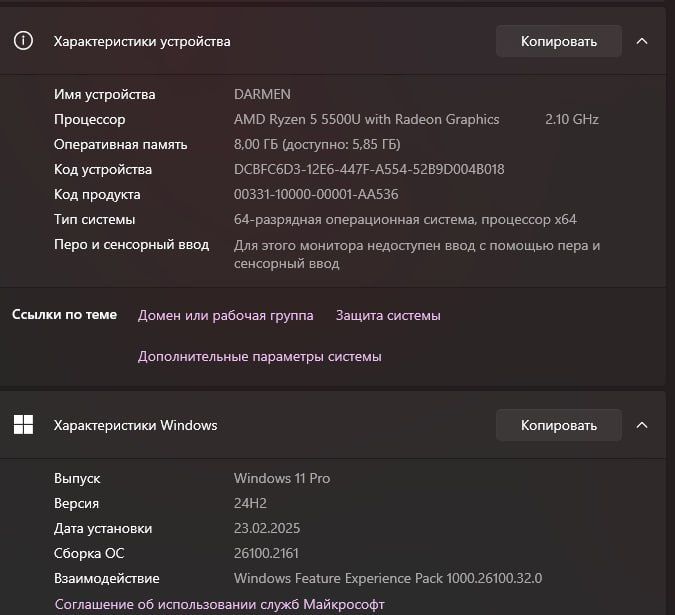This screenshot has height=615, width=675.
Task: Click the Ссылки по теме heading
Action: (65, 315)
